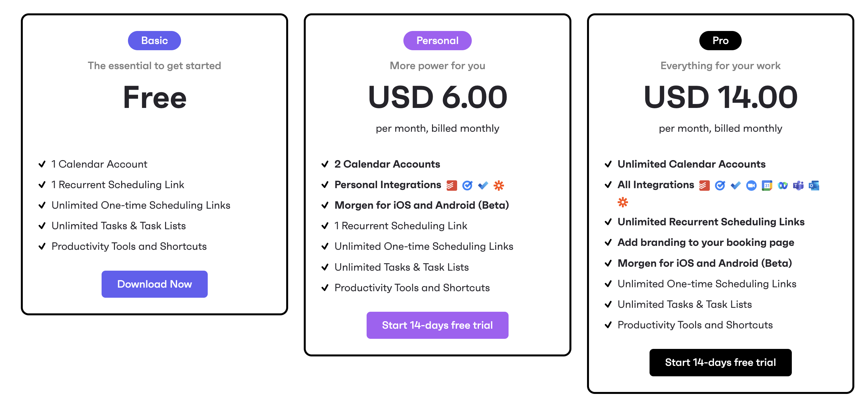Viewport: 868px width, 420px height.
Task: Click the Morgen for iOS and Android feature
Action: [421, 205]
